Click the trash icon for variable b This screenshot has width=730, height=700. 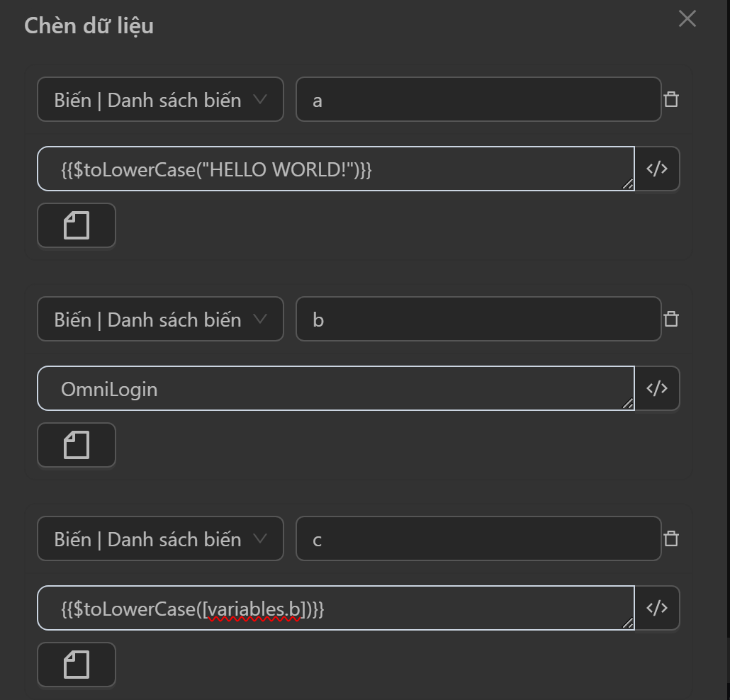(x=670, y=319)
